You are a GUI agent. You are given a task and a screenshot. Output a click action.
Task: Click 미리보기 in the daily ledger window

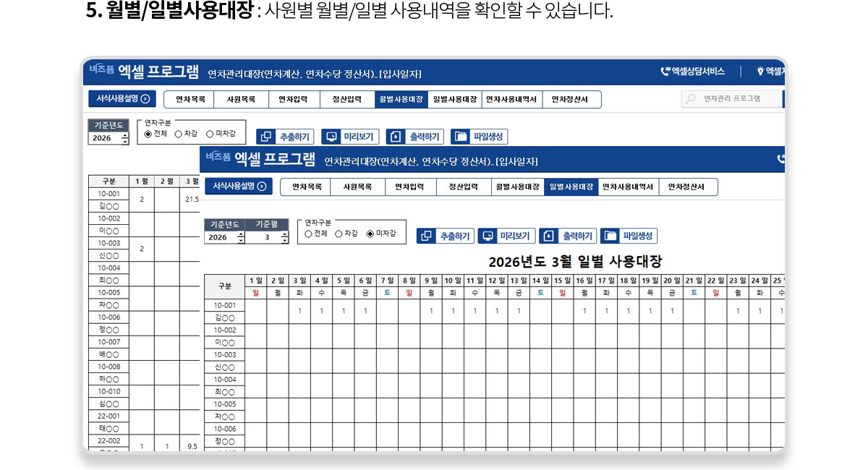pyautogui.click(x=507, y=236)
